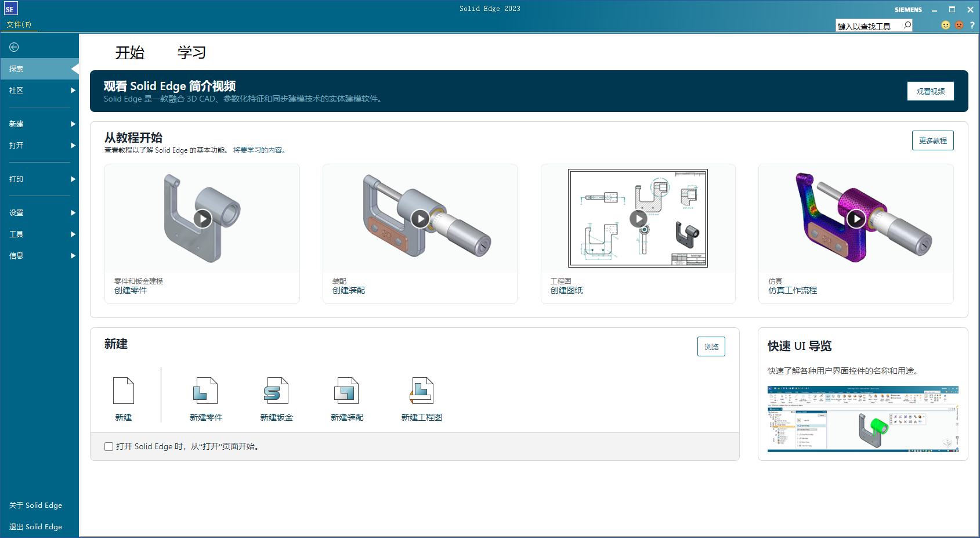The height and width of the screenshot is (538, 980).
Task: Click the 快速 UI 导览 heading
Action: pyautogui.click(x=800, y=346)
